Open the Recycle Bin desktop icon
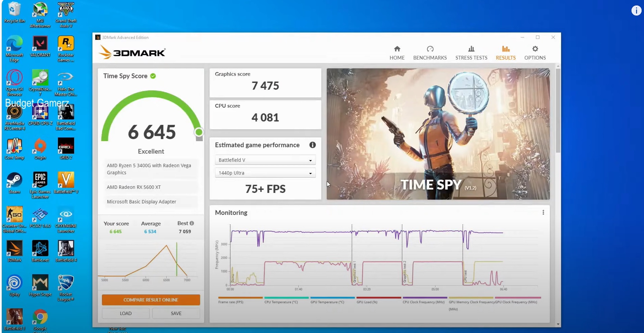 tap(14, 13)
